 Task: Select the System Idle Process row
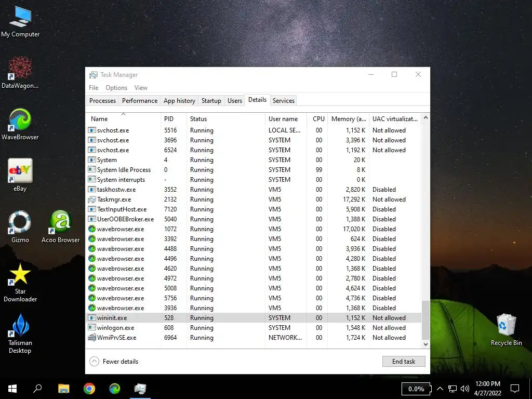[254, 170]
